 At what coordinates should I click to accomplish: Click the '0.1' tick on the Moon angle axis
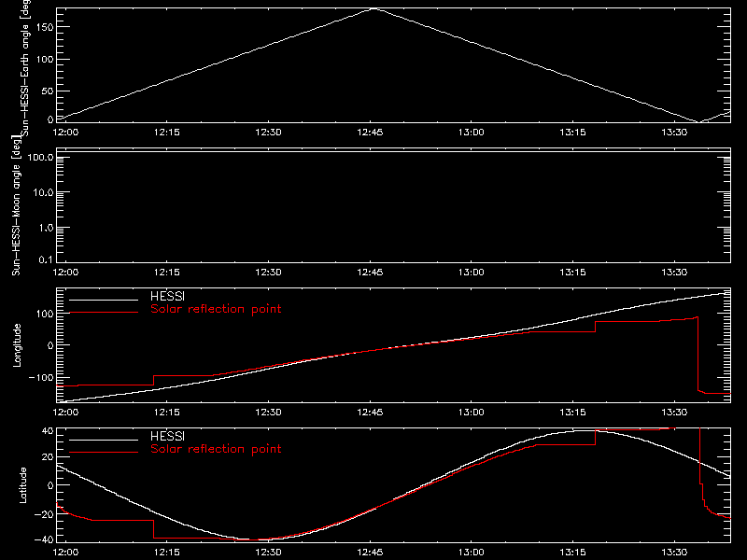click(46, 259)
